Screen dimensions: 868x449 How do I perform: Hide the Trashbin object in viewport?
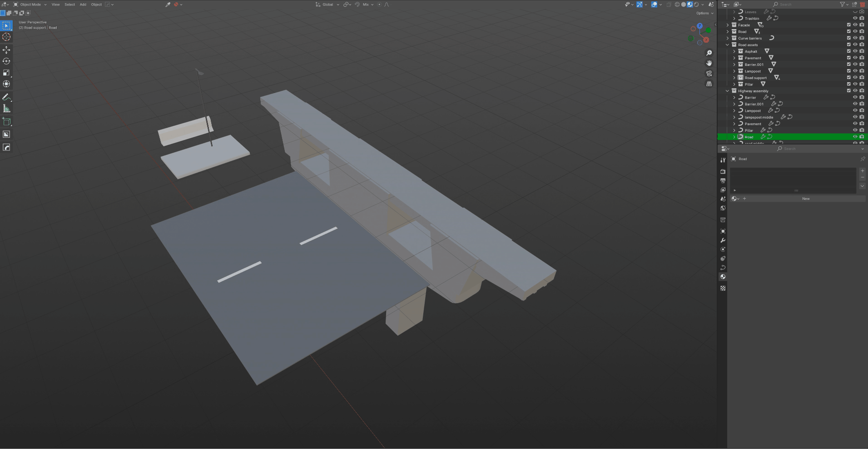click(855, 18)
